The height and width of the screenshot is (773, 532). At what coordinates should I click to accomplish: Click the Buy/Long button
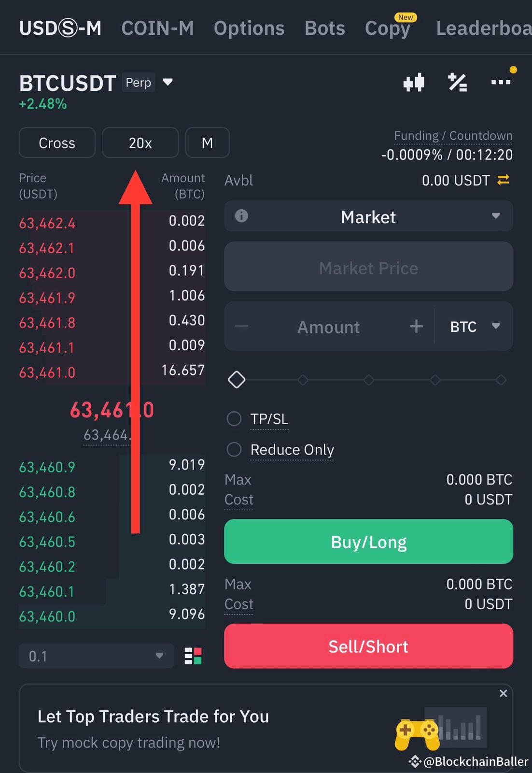368,542
